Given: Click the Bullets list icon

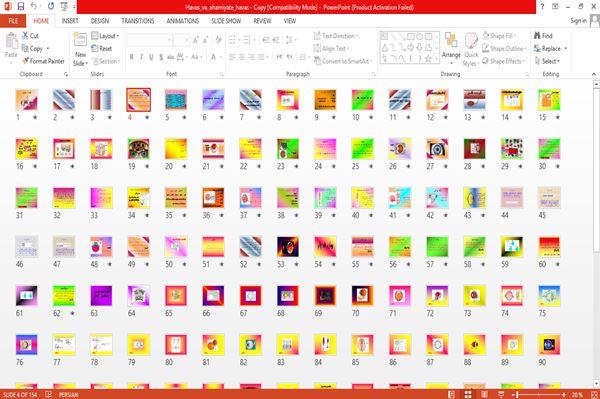Looking at the screenshot, I should (233, 40).
